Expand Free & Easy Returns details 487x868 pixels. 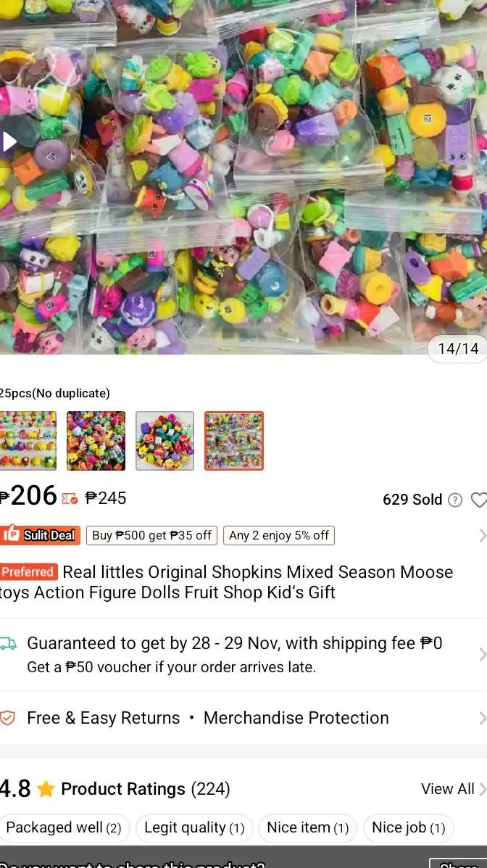pyautogui.click(x=481, y=718)
